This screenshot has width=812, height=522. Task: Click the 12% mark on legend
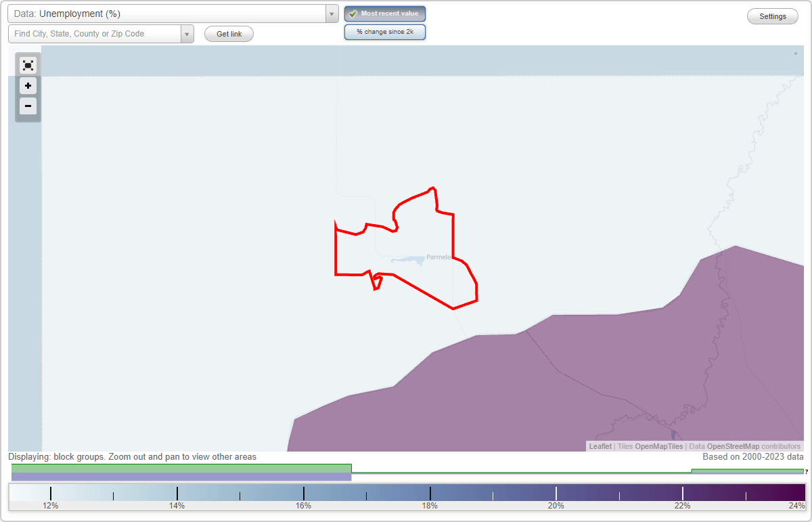tap(51, 505)
